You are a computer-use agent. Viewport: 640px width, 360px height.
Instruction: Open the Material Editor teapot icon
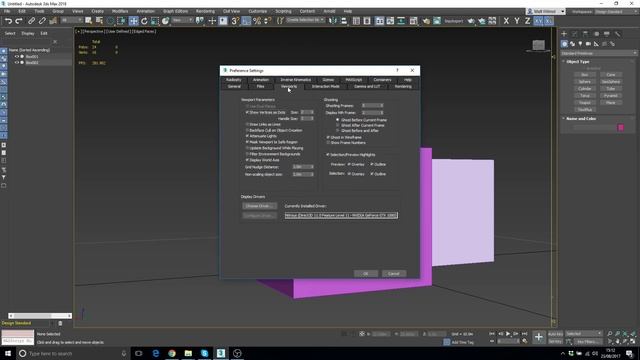click(x=426, y=21)
